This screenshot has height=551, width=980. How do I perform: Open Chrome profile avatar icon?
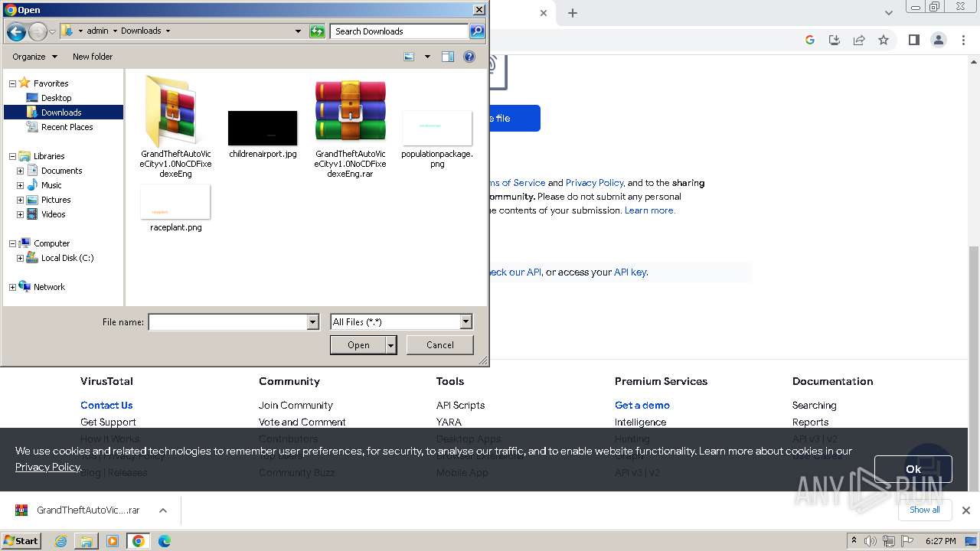pos(939,40)
